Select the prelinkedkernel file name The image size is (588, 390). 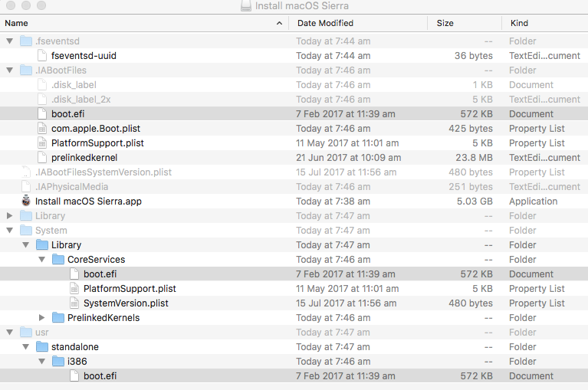click(x=84, y=158)
